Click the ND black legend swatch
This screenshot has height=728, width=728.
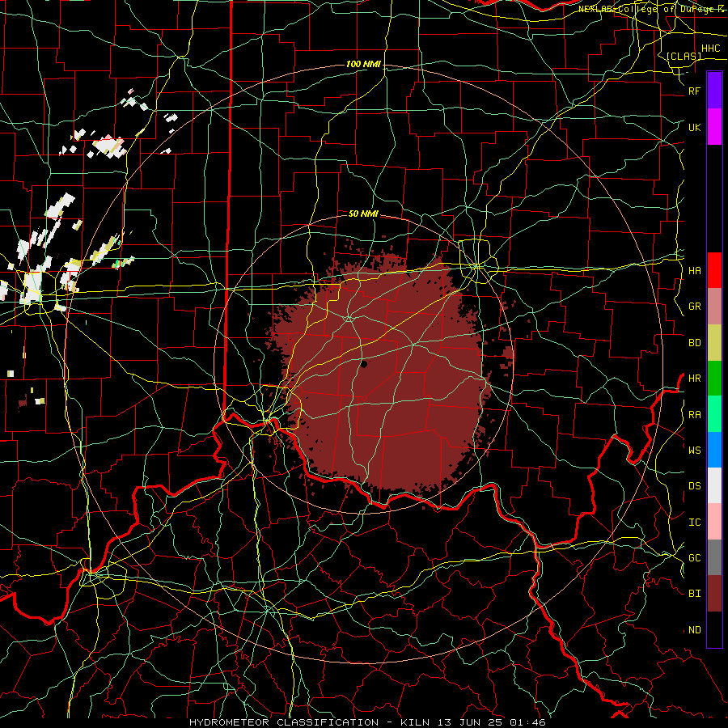[714, 629]
